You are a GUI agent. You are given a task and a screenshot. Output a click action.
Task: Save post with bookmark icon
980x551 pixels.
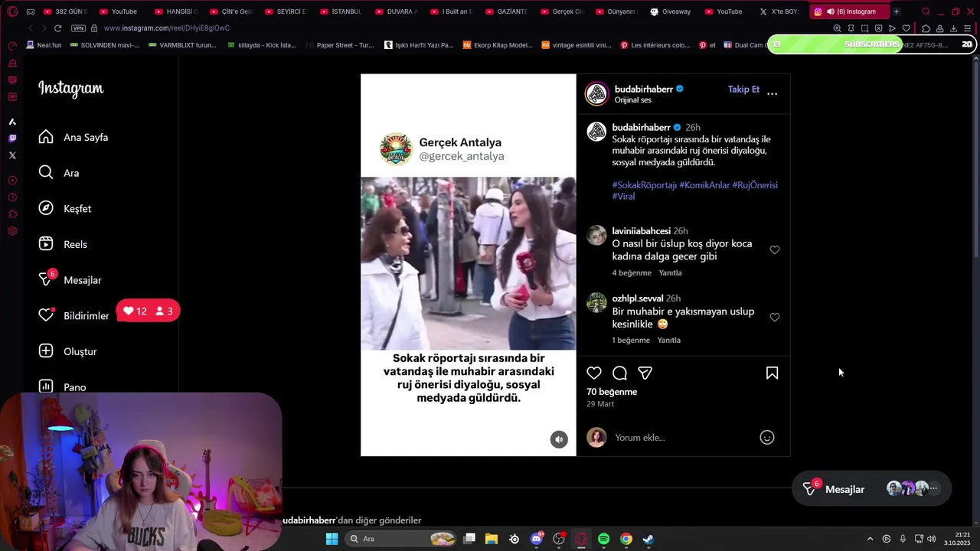coord(772,373)
